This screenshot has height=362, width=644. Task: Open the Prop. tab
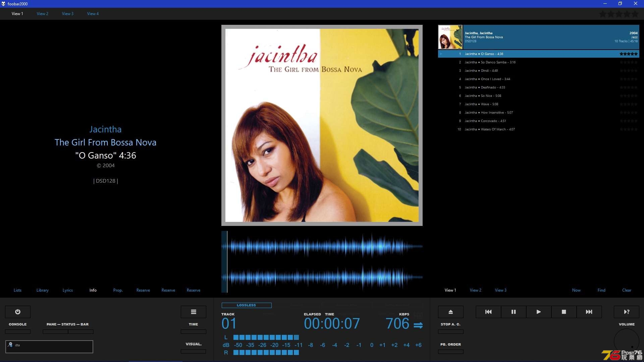[x=118, y=290]
